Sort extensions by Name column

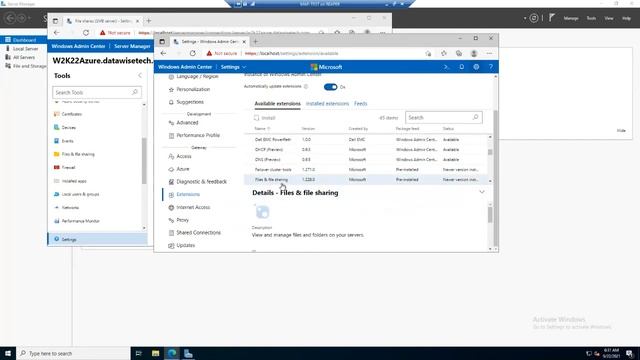[262, 129]
